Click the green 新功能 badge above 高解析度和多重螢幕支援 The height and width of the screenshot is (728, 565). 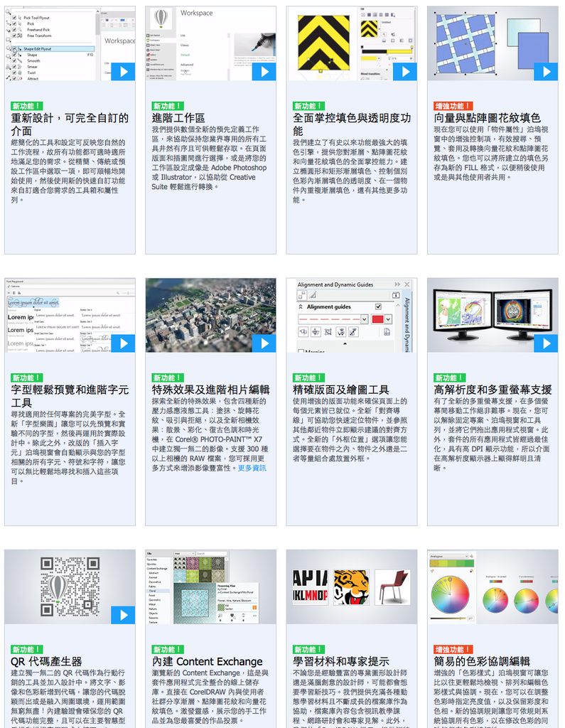pos(450,378)
